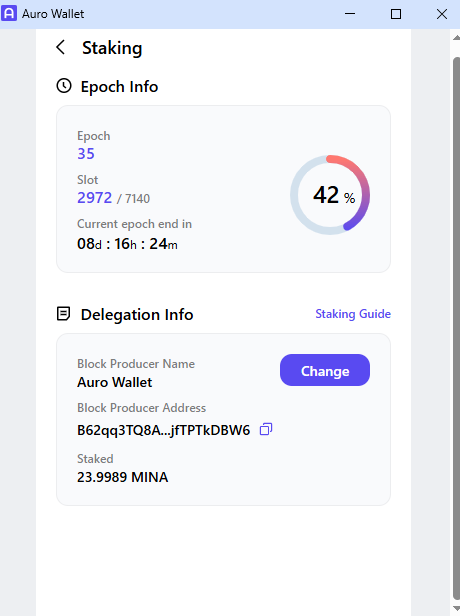Select the slot value 2972

tap(95, 198)
